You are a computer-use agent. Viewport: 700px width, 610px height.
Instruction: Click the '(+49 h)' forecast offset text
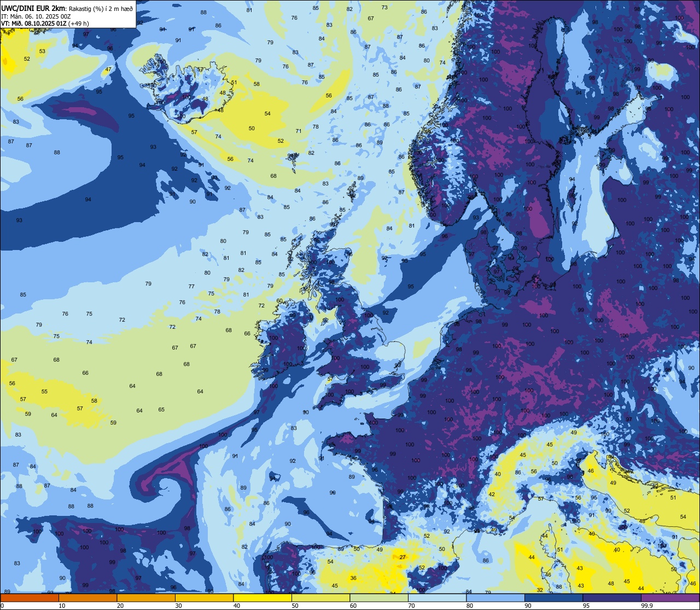[78, 23]
